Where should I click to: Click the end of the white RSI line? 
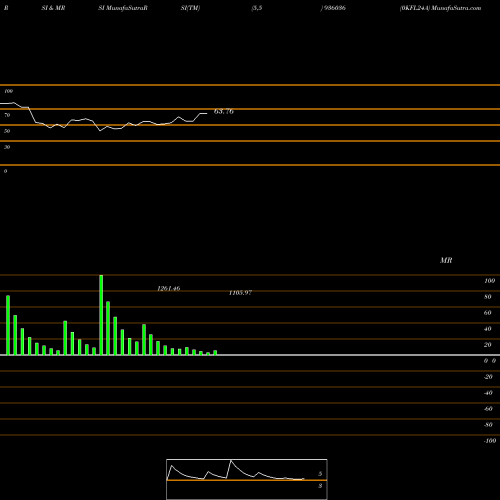click(207, 114)
